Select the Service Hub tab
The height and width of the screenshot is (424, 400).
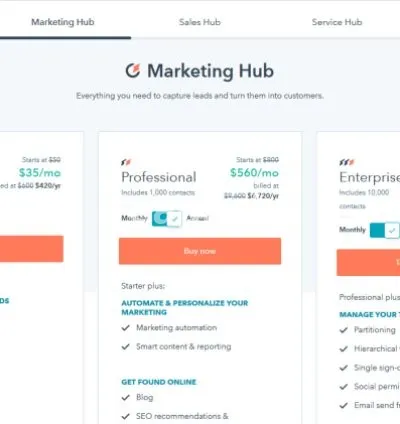coord(337,22)
